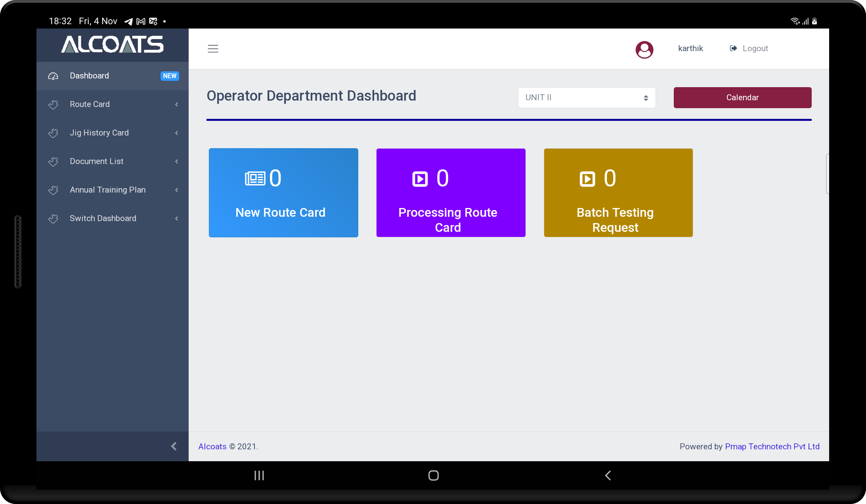Click the logout arrow icon
866x504 pixels.
pyautogui.click(x=733, y=48)
